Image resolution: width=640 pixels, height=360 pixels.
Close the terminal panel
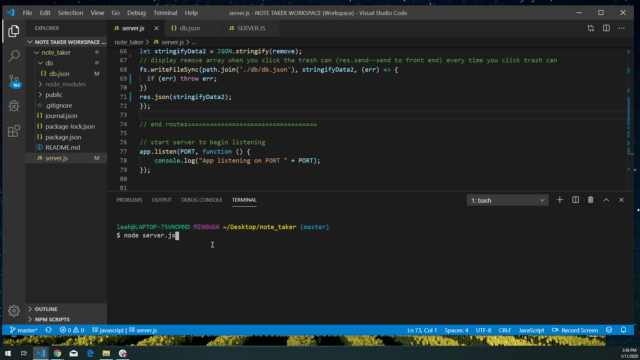[621, 200]
